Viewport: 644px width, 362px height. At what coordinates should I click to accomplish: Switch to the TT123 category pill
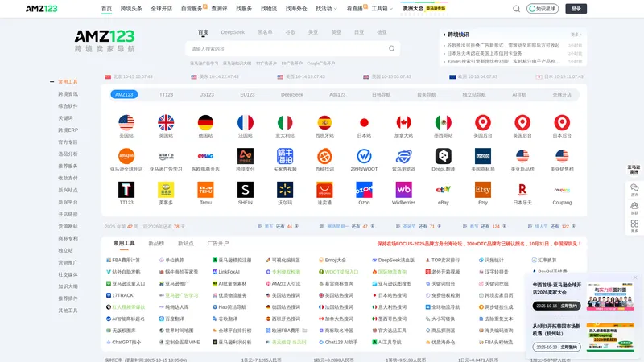pos(166,94)
